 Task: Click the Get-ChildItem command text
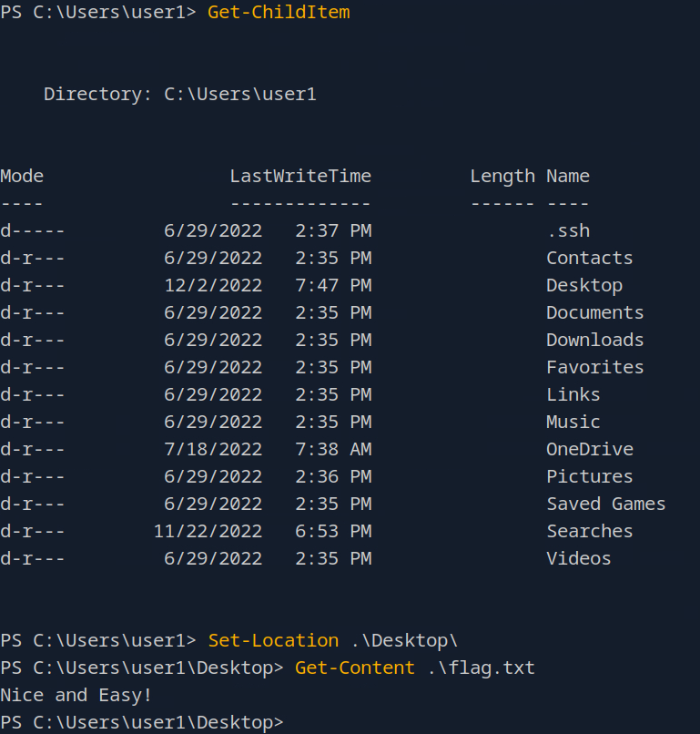point(279,13)
